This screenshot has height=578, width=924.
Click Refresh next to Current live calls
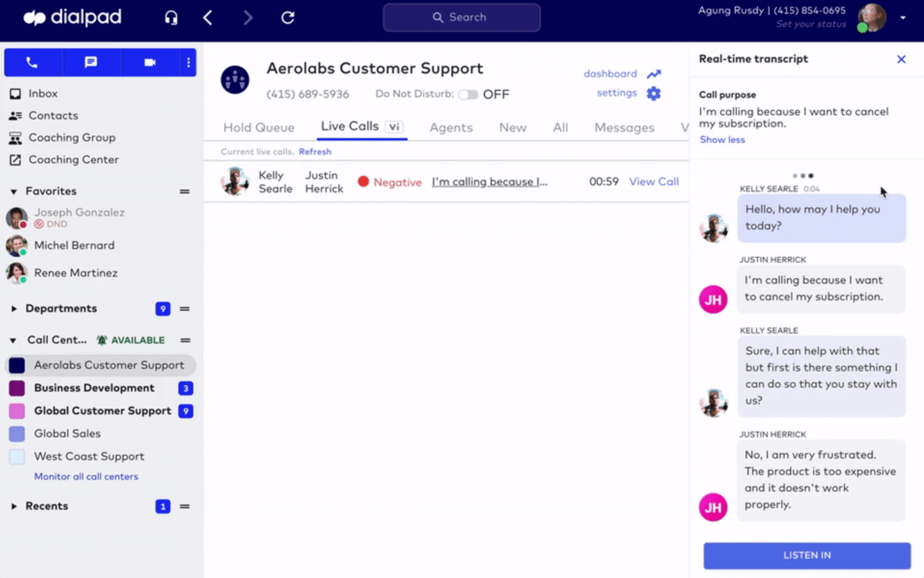315,152
